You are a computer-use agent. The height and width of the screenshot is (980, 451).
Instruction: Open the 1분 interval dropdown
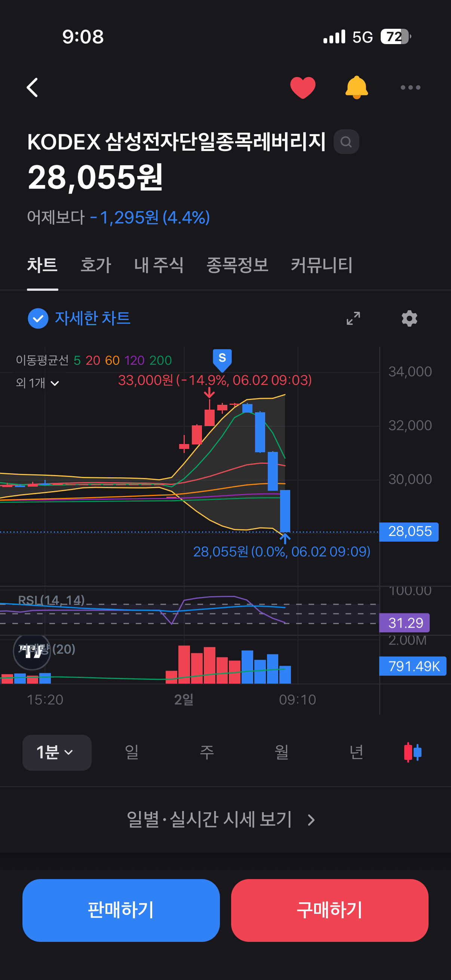click(x=57, y=752)
